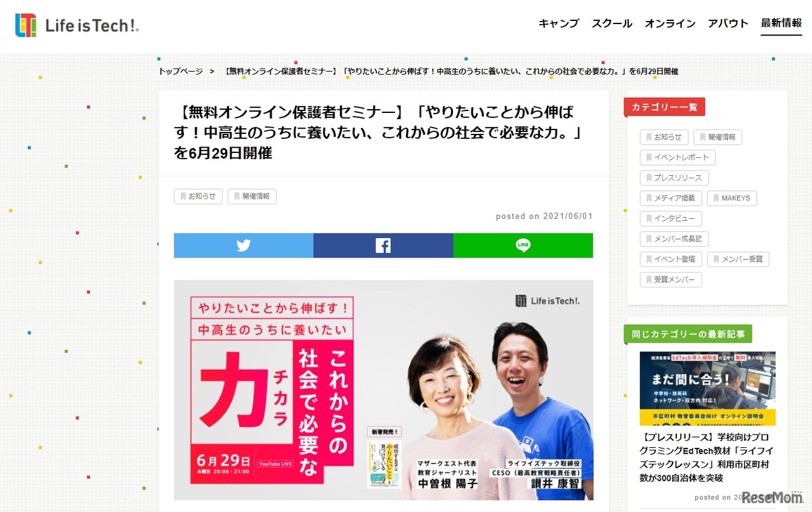The width and height of the screenshot is (812, 512).
Task: Select the MAKEYS category
Action: pyautogui.click(x=732, y=198)
